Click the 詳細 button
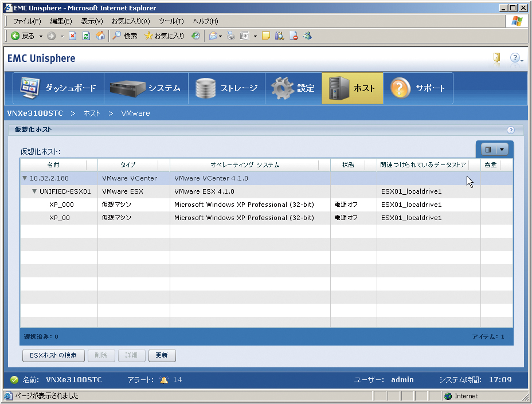This screenshot has height=404, width=532. tap(132, 355)
